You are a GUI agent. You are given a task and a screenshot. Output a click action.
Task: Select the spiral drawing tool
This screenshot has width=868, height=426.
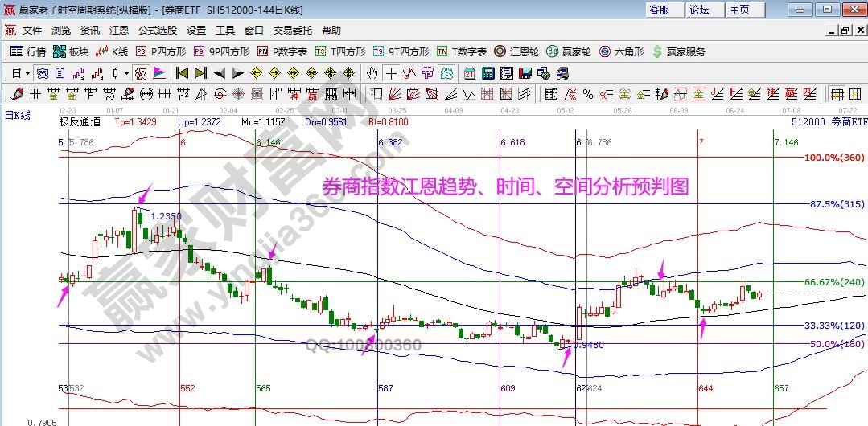click(x=109, y=93)
